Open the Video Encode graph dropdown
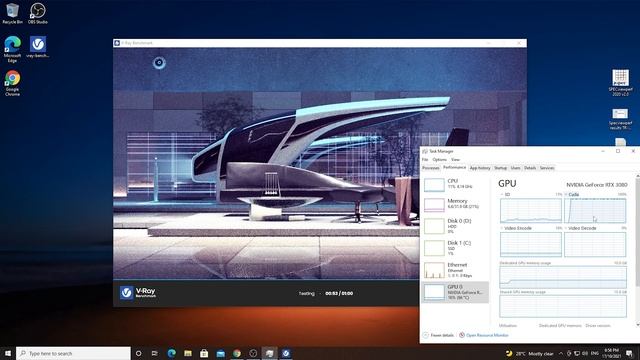Viewport: 640px width, 360px height. point(516,228)
